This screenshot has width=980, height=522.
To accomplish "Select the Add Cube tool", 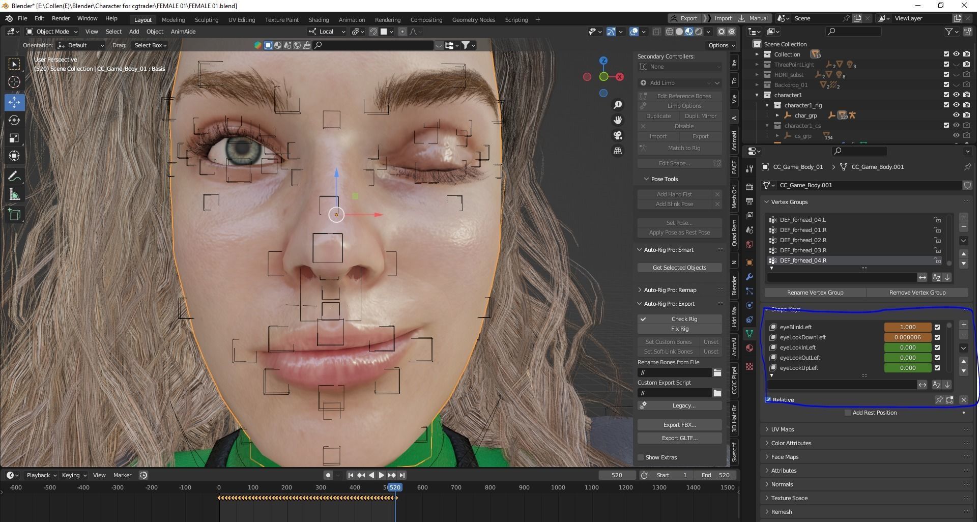I will point(14,215).
